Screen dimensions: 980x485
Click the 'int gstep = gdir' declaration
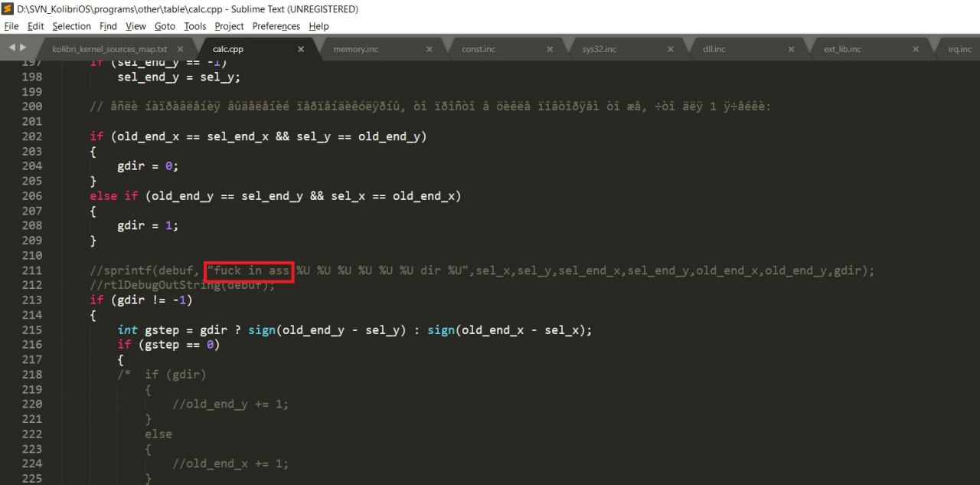[x=354, y=330]
